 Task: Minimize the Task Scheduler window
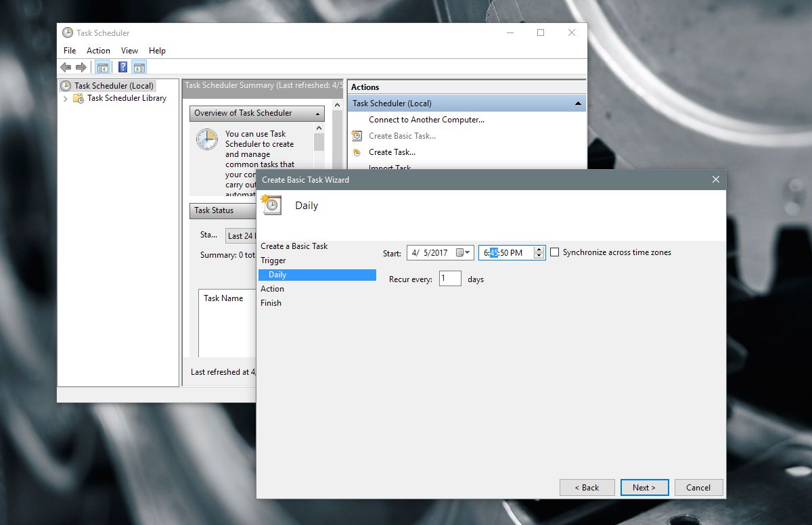pos(510,32)
